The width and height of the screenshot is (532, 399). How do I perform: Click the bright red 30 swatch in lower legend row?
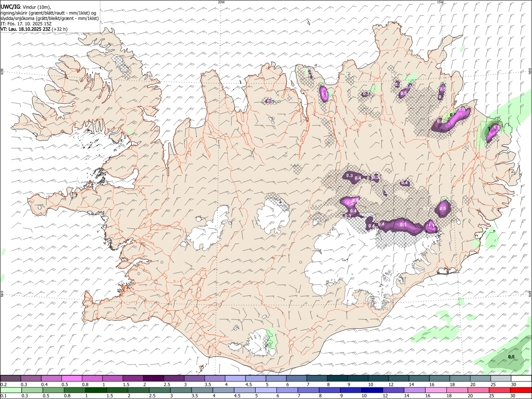coord(520,390)
